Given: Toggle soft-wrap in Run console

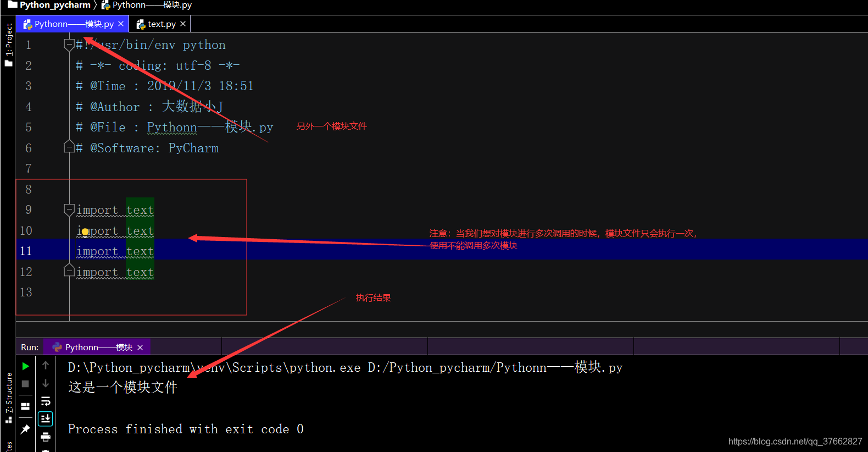Looking at the screenshot, I should [46, 401].
